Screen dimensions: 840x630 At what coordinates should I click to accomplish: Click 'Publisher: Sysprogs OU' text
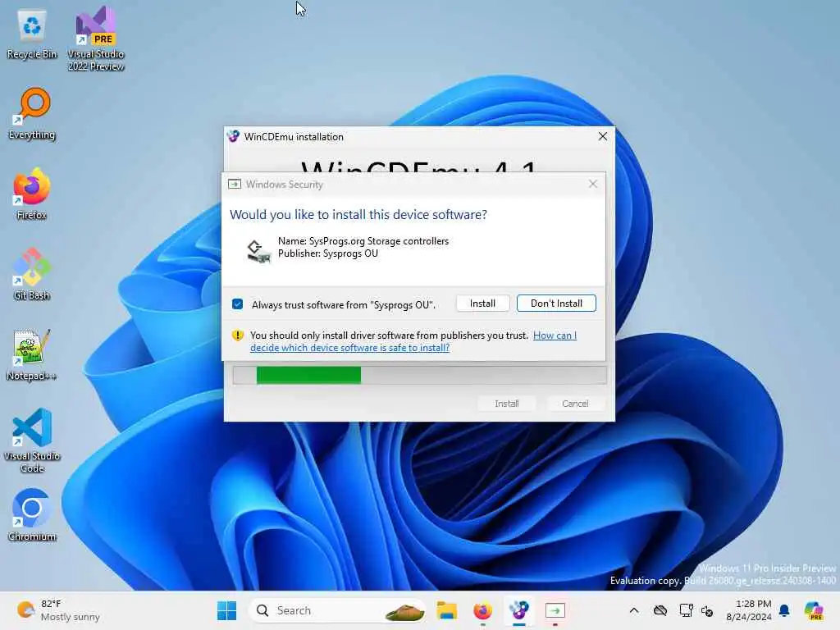click(328, 253)
